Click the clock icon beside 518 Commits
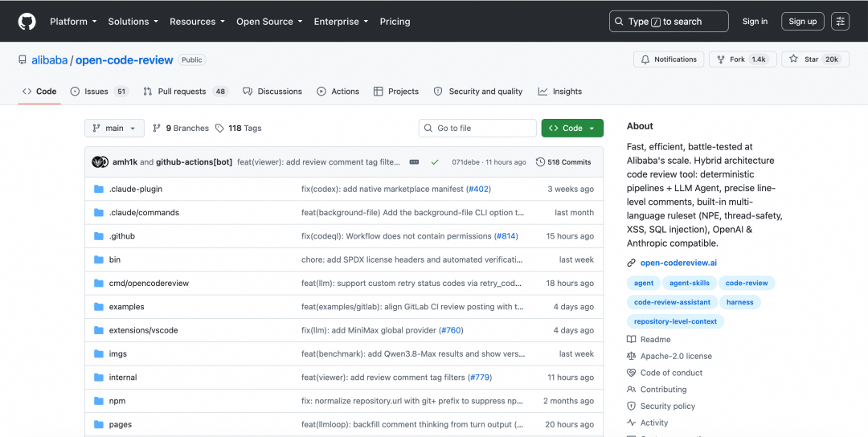This screenshot has height=437, width=868. tap(540, 162)
